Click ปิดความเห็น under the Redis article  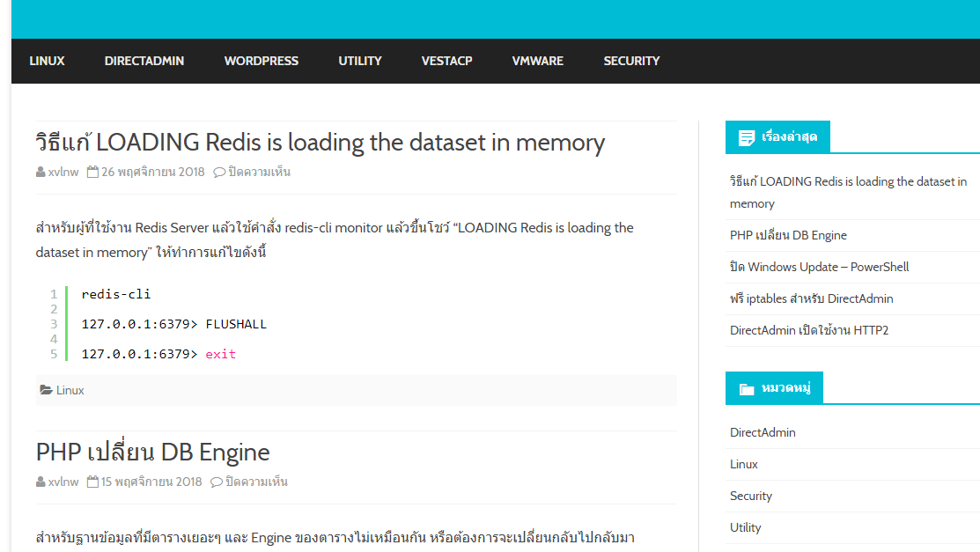[x=260, y=172]
